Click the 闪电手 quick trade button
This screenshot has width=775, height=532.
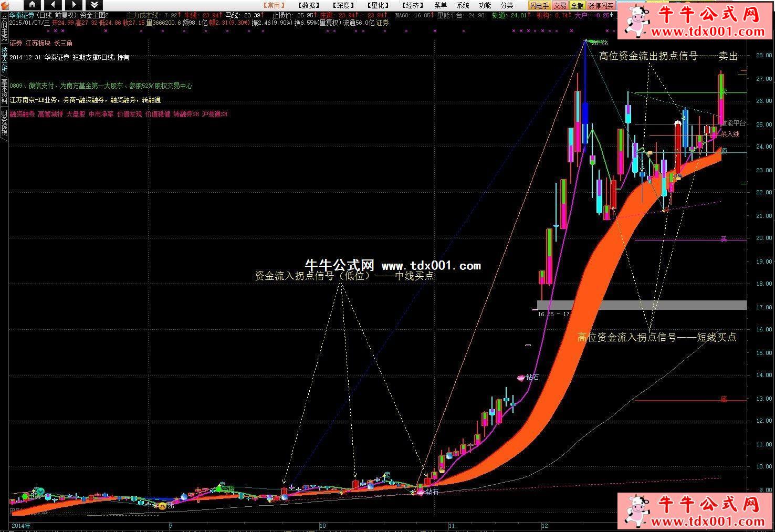coord(539,6)
